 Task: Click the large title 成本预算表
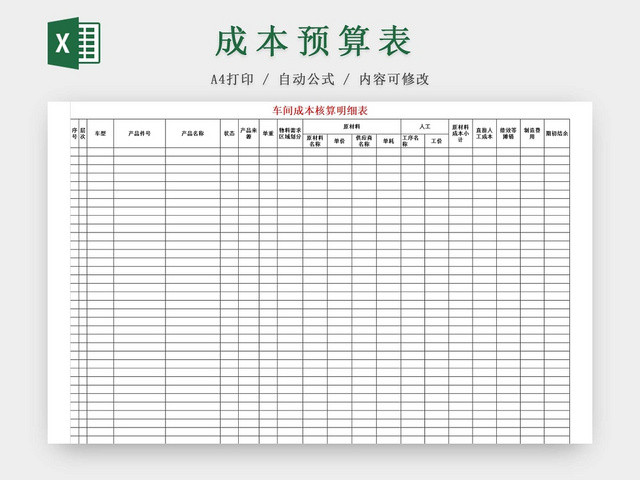(313, 40)
